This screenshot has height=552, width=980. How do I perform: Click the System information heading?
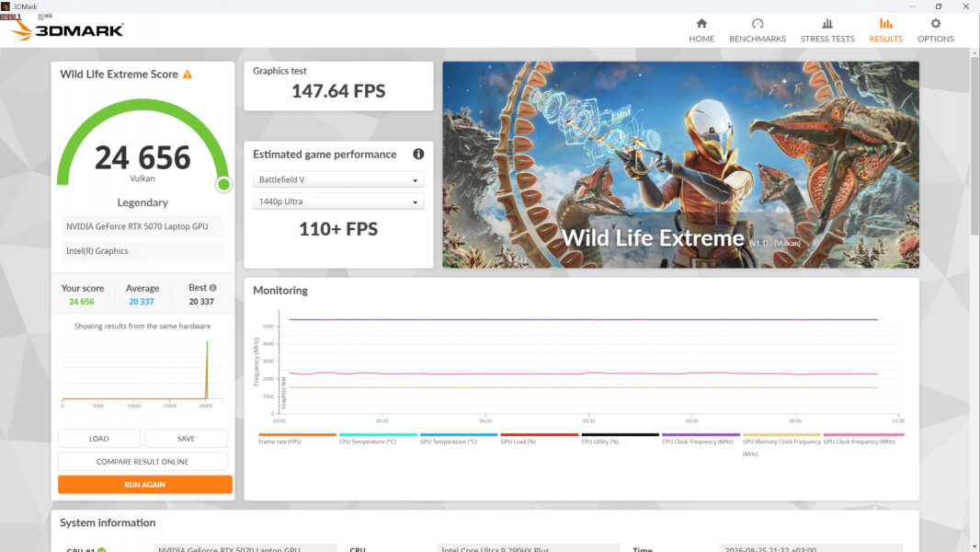(x=108, y=523)
